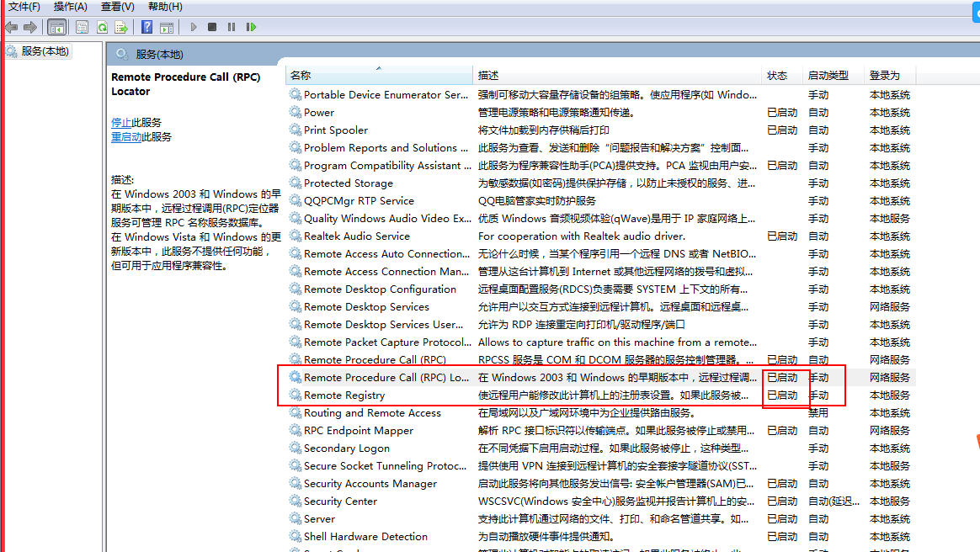Select Program Compatibility Assistant gear icon
The image size is (980, 552).
coord(295,165)
